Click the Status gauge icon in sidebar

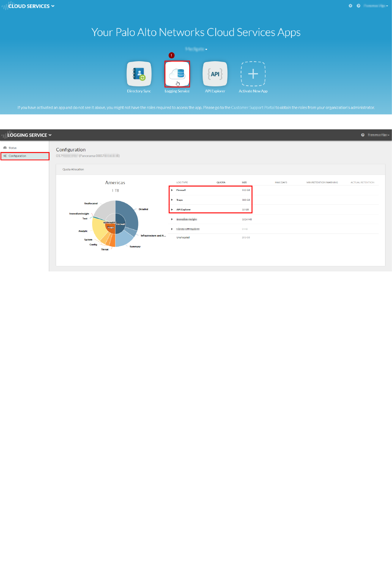pyautogui.click(x=5, y=148)
